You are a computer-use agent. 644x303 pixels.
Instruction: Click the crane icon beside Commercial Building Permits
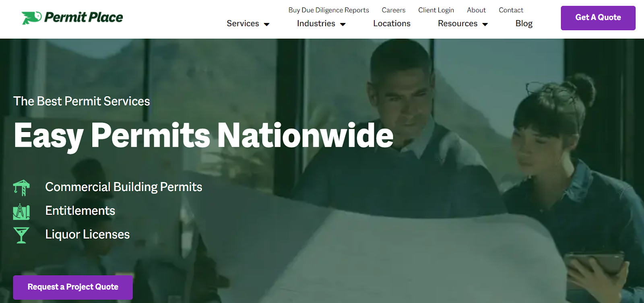pyautogui.click(x=21, y=188)
